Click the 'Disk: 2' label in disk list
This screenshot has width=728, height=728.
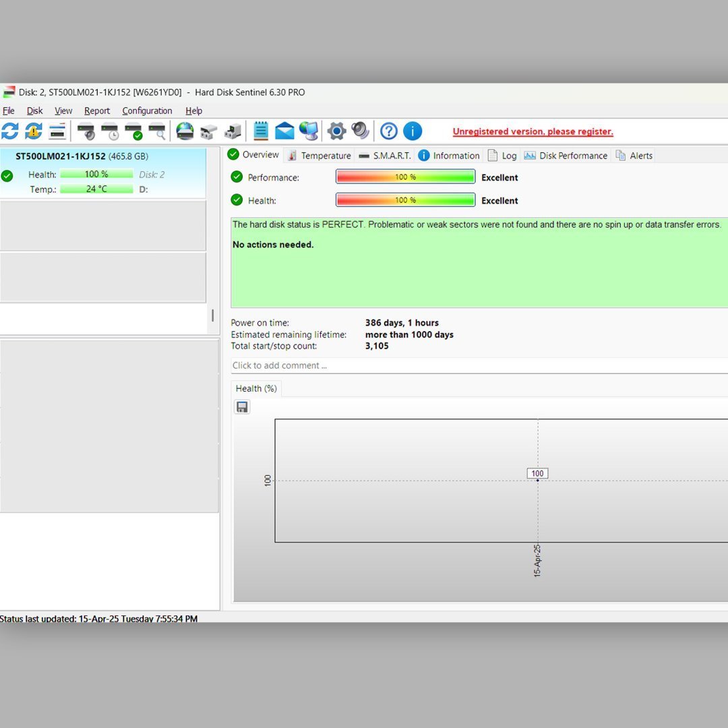(x=152, y=175)
